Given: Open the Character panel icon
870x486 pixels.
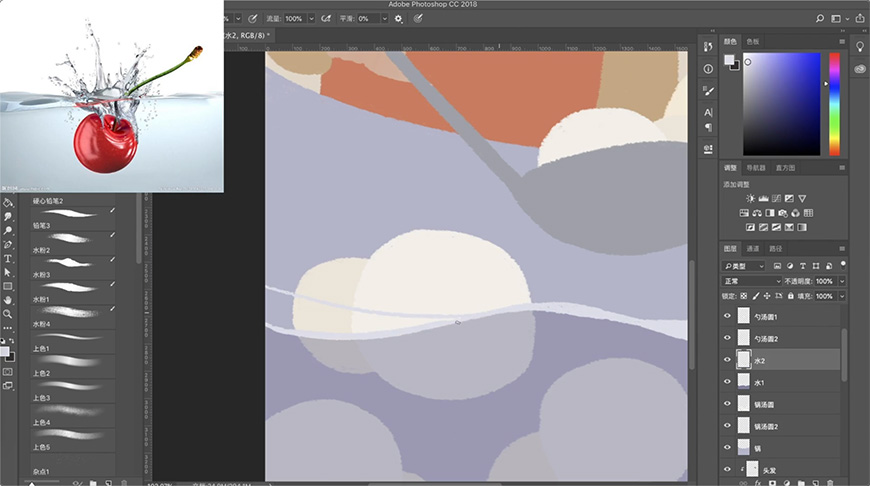Looking at the screenshot, I should [708, 112].
